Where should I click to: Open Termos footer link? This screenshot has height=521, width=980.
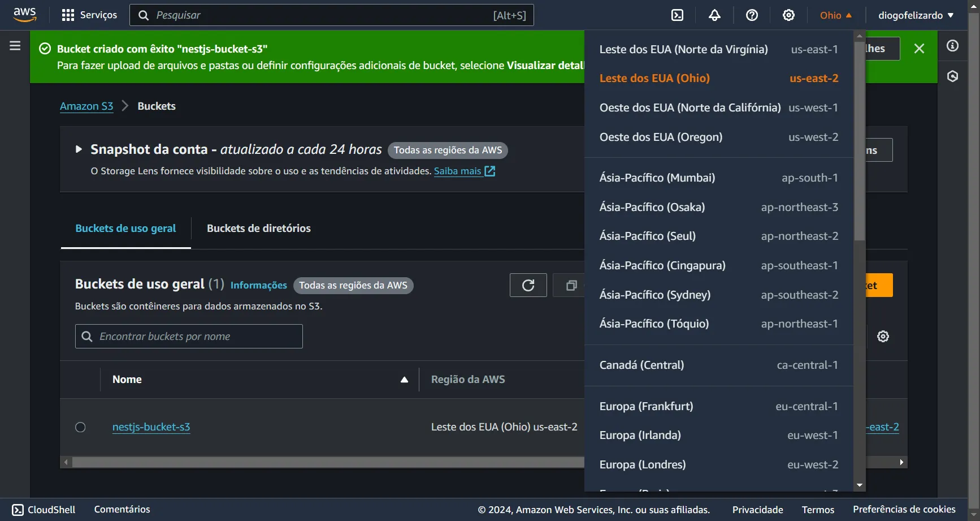click(x=818, y=510)
